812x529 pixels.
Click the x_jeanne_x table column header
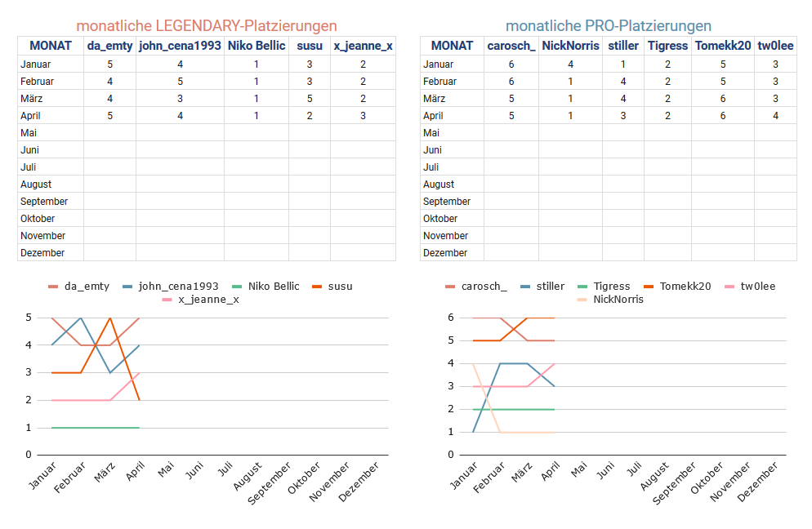coord(363,46)
